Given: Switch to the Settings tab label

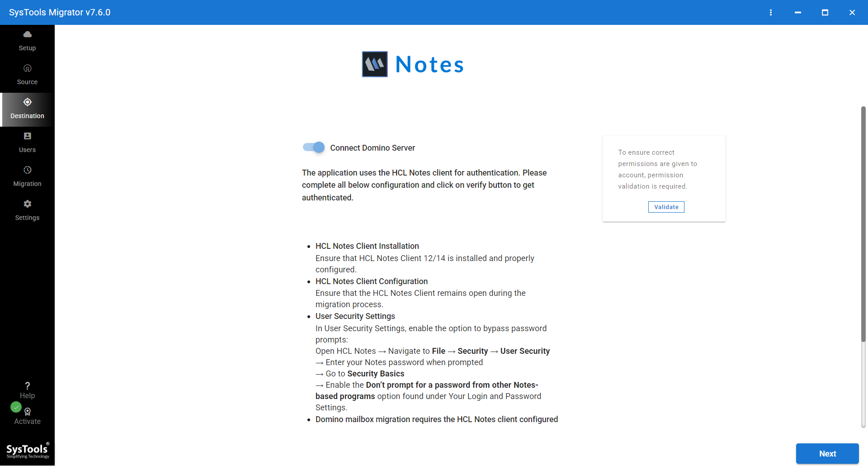Looking at the screenshot, I should 27,218.
